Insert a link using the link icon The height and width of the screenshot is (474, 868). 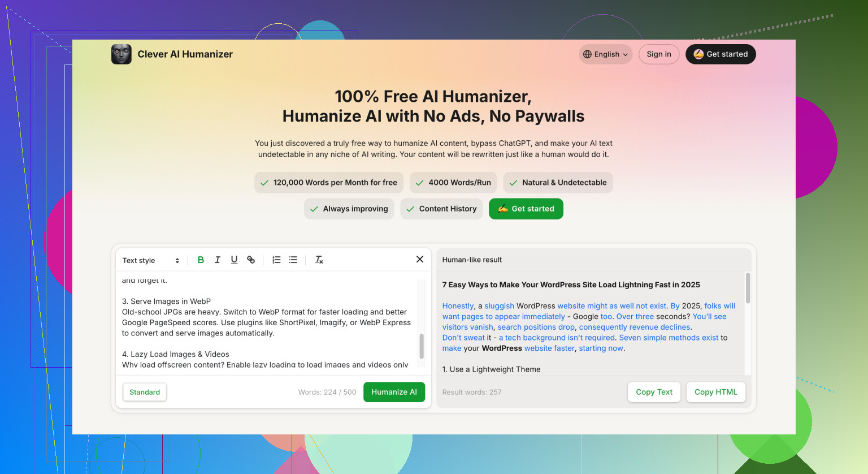251,260
